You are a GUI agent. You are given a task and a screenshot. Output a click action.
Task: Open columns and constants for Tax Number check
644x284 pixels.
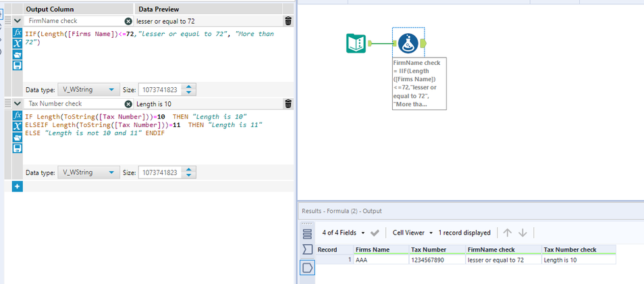18,126
